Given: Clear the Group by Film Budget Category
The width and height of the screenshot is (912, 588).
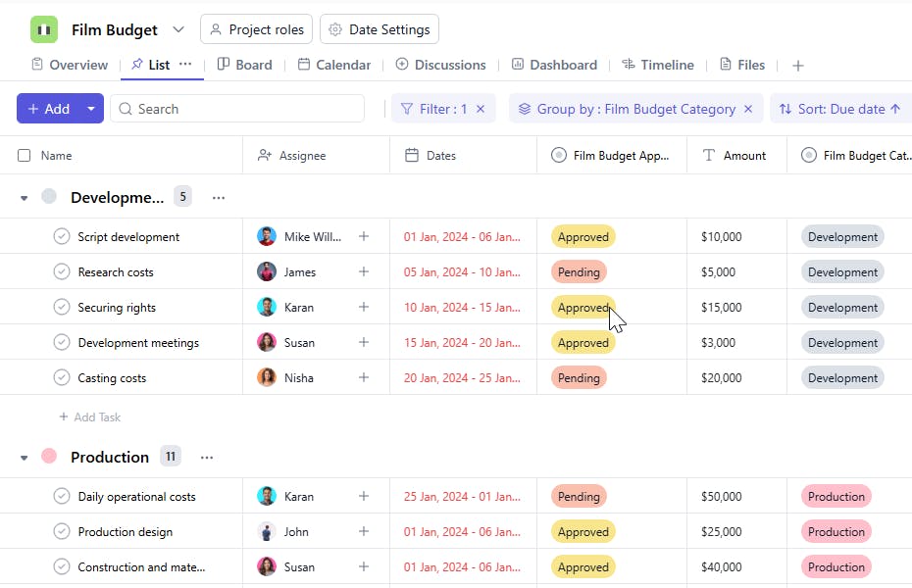Looking at the screenshot, I should [x=748, y=109].
